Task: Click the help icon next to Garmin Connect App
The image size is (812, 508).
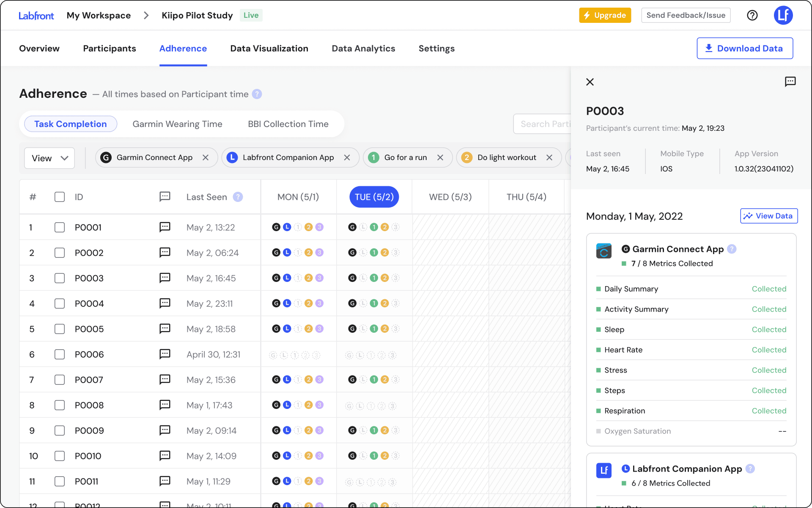Action: click(x=732, y=249)
